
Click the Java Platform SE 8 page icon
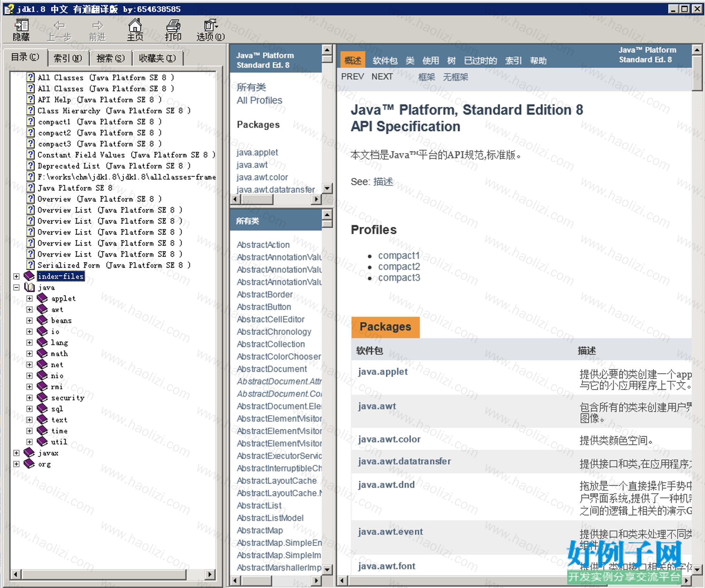coord(31,188)
